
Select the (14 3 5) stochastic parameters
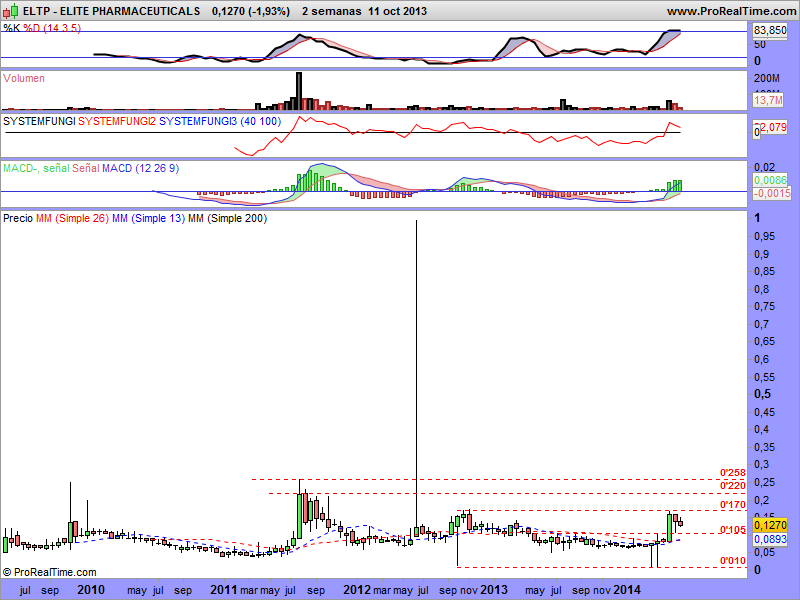point(62,28)
